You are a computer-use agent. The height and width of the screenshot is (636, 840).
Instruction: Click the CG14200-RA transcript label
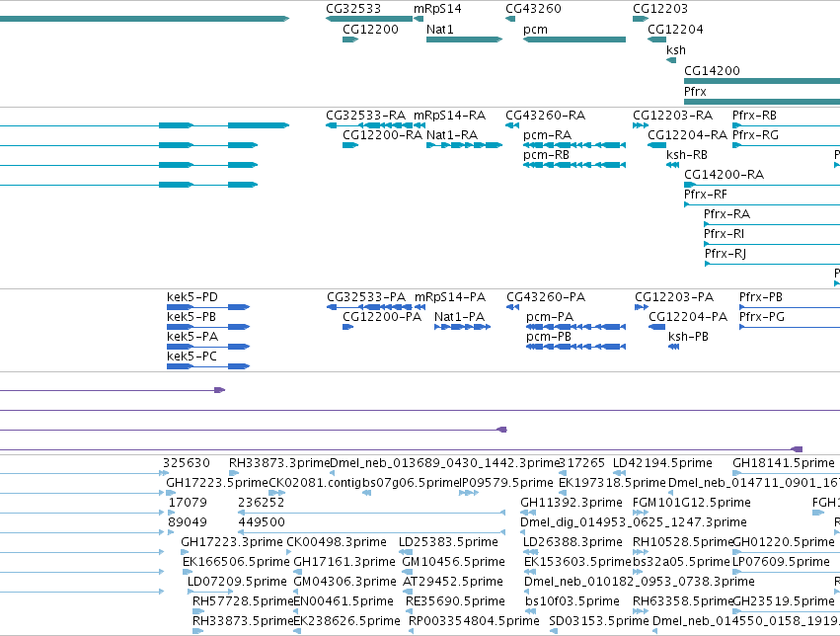click(724, 175)
